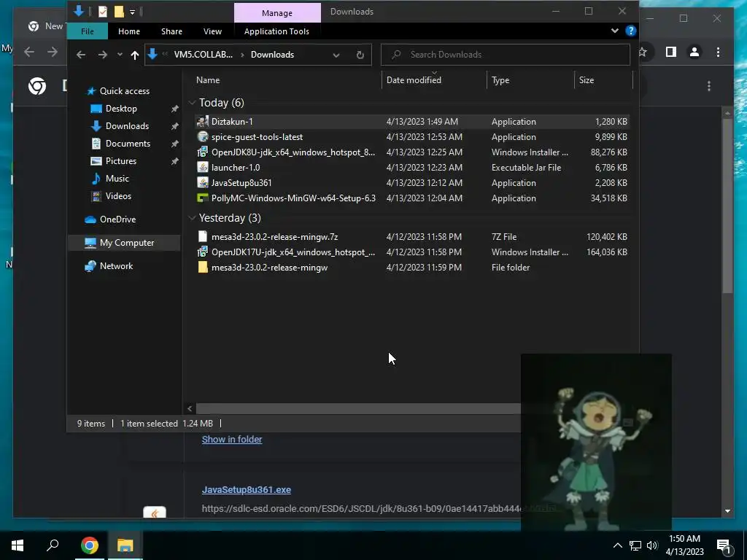Toggle Chrome side panel icon
This screenshot has width=747, height=560.
tap(671, 52)
